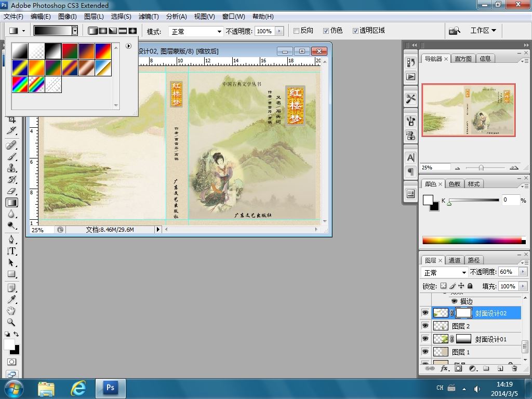Open the 图层(L) menu

click(94, 16)
